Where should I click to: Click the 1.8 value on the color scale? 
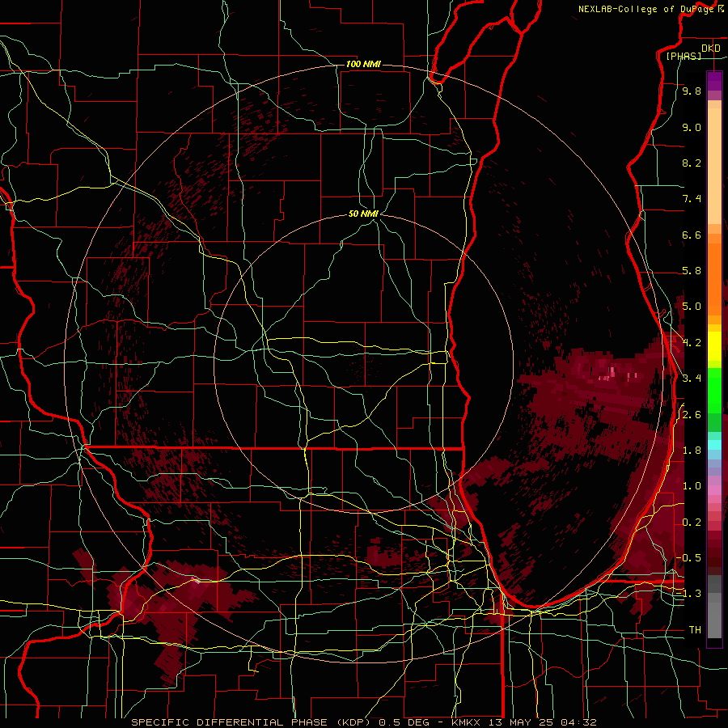pyautogui.click(x=692, y=451)
